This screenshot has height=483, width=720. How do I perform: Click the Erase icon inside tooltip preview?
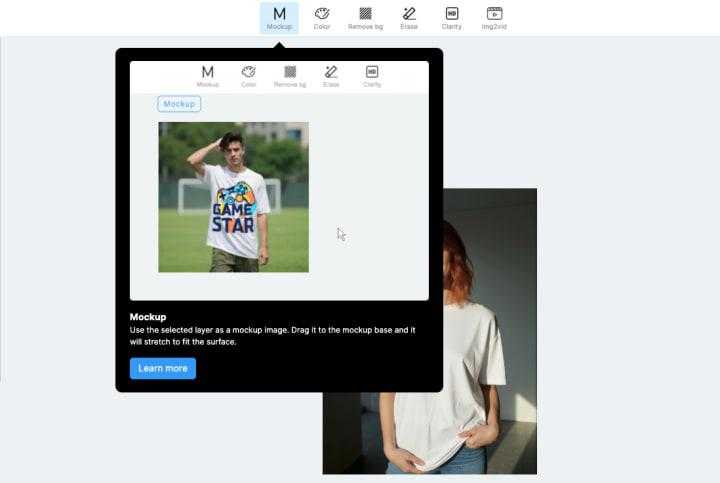331,72
